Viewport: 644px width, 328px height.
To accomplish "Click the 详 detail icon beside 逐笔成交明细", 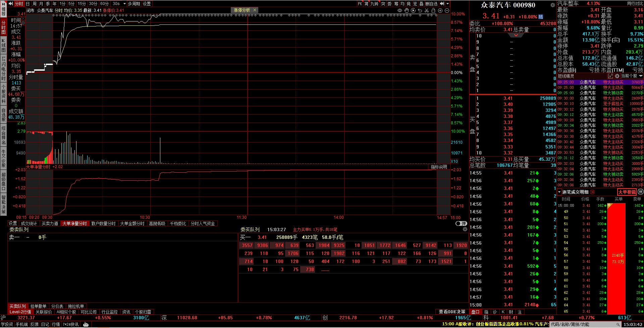I will 592,192.
